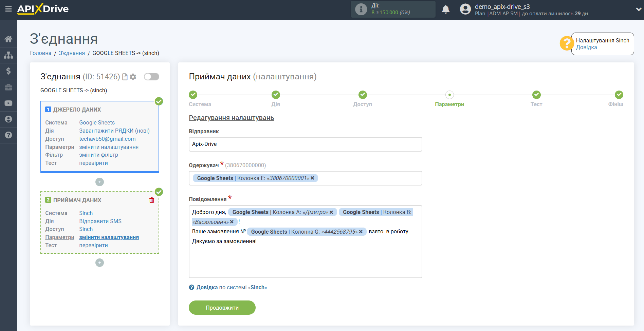Open the hamburger menu
The width and height of the screenshot is (644, 331).
(x=8, y=9)
